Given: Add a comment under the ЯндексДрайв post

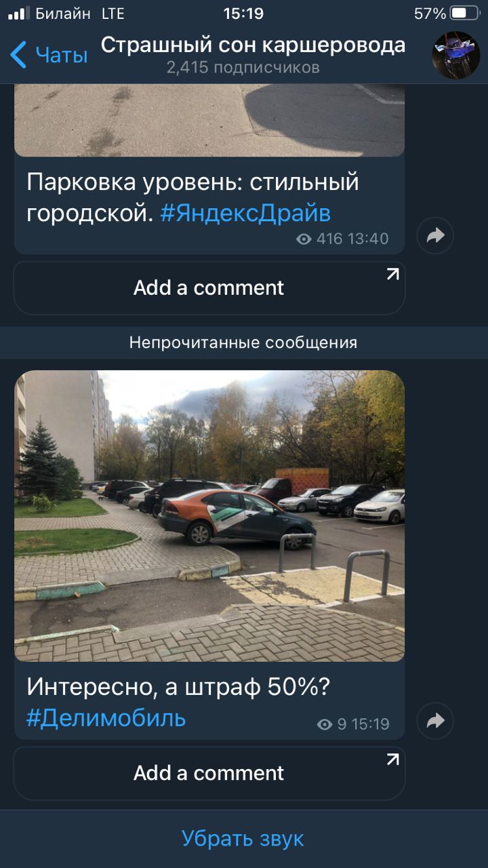Looking at the screenshot, I should (x=209, y=288).
